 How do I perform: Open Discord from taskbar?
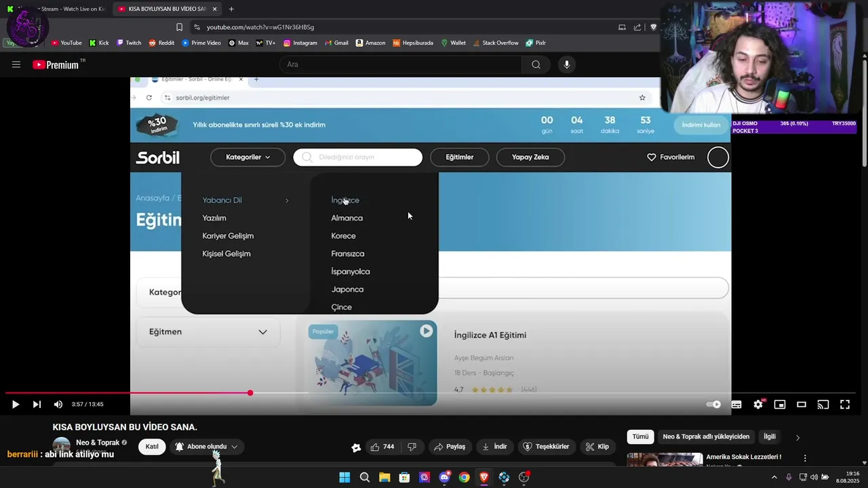click(x=444, y=477)
